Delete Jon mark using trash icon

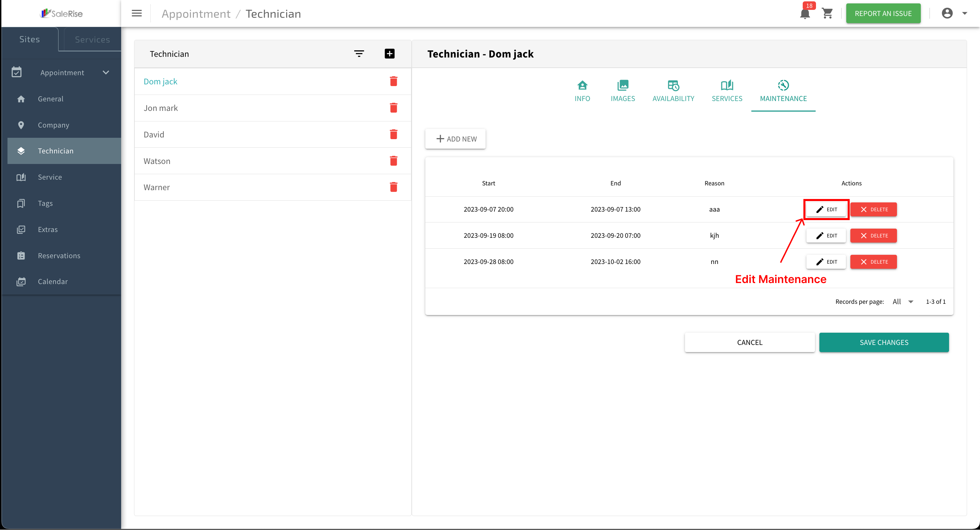393,108
